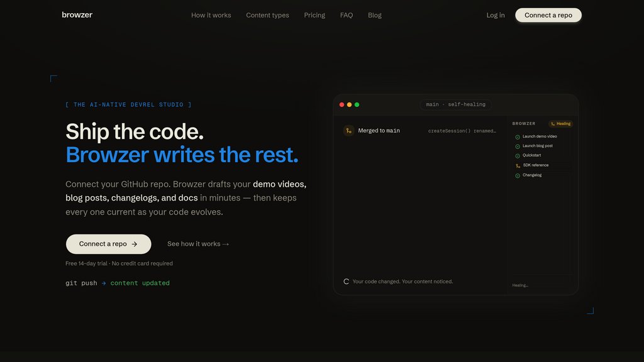The image size is (644, 362).
Task: Click the Your code changed. Your content noticed. text
Action: pyautogui.click(x=402, y=282)
